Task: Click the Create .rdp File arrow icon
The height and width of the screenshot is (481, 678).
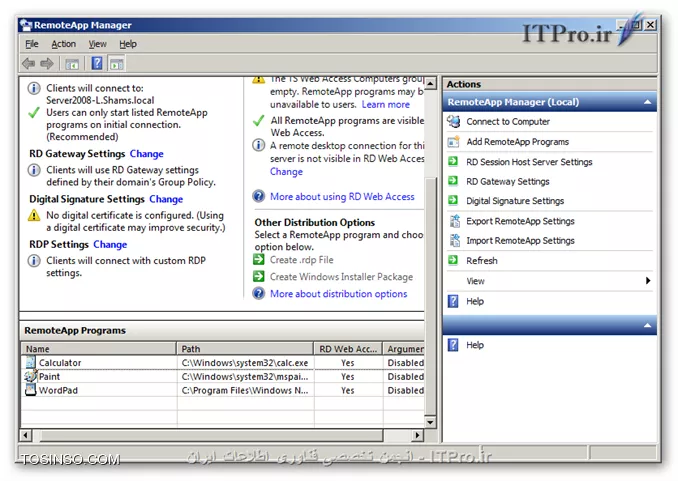Action: tap(259, 260)
